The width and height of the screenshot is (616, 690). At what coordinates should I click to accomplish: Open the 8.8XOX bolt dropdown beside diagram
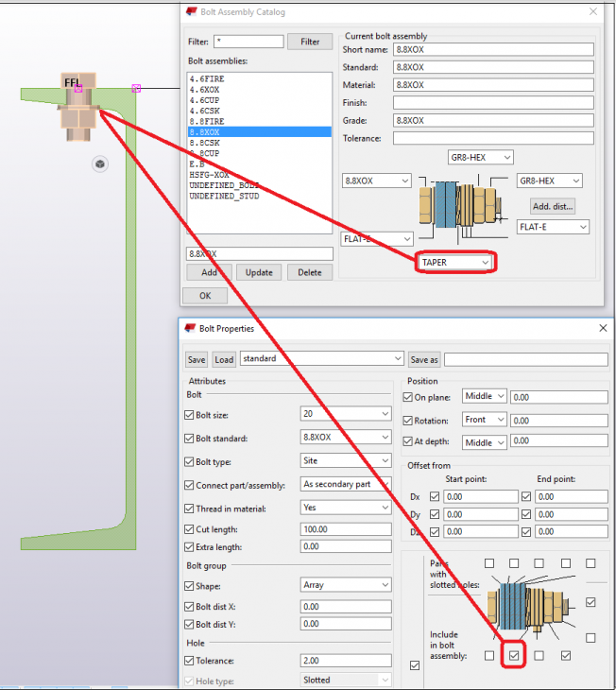377,181
